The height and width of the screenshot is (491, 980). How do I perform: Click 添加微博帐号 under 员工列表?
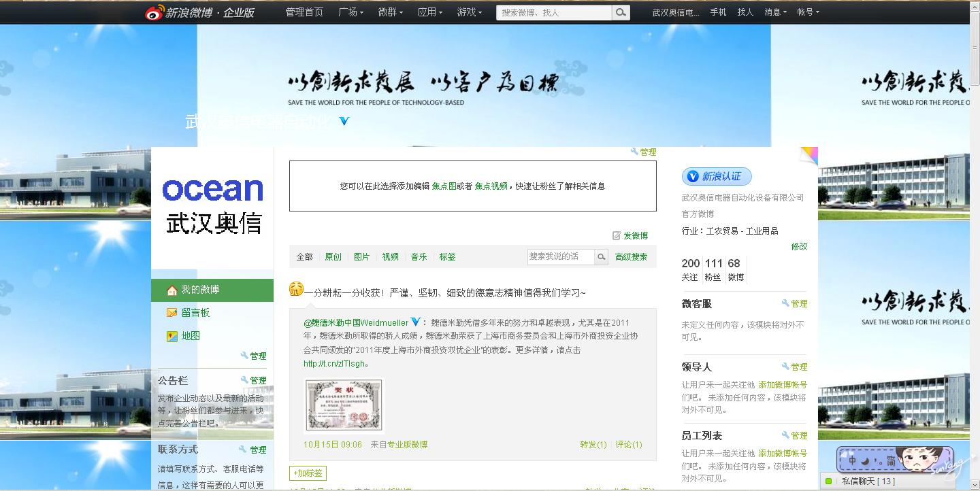[783, 453]
